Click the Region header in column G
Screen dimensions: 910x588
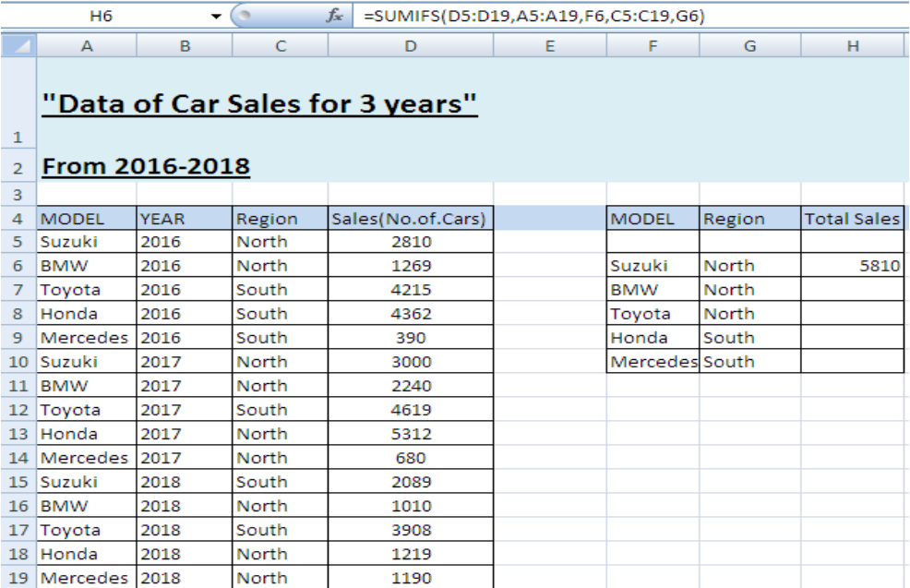(x=749, y=219)
